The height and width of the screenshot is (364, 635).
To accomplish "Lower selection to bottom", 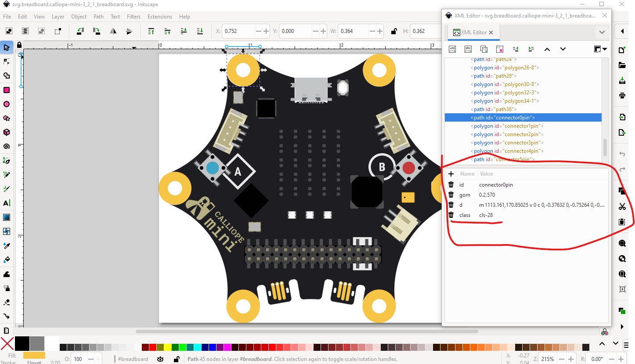I will coord(200,31).
